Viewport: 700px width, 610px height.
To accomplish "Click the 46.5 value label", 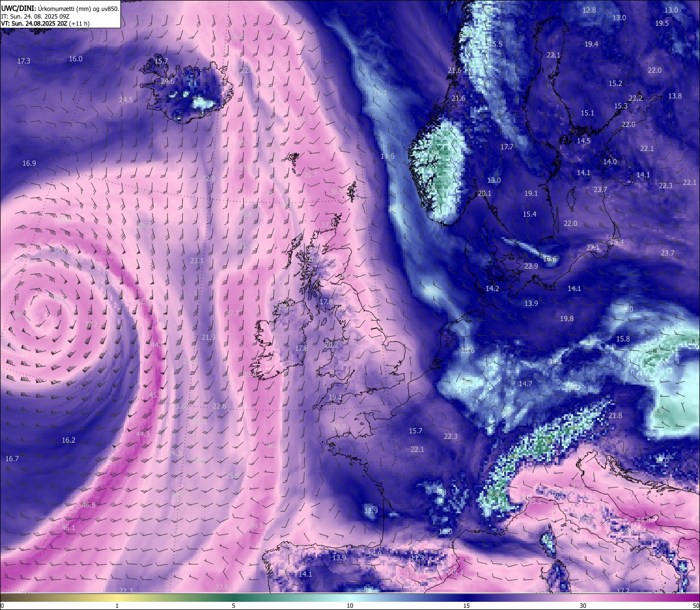I will [x=89, y=506].
